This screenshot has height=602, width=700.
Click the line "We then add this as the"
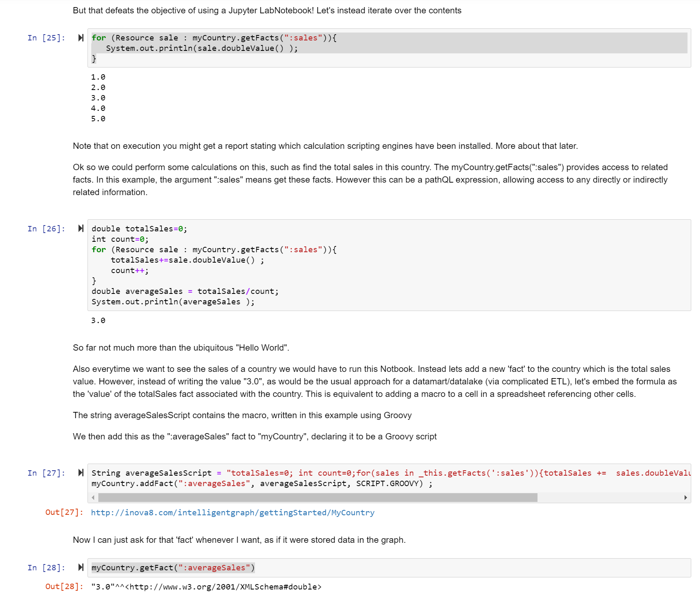coord(255,436)
